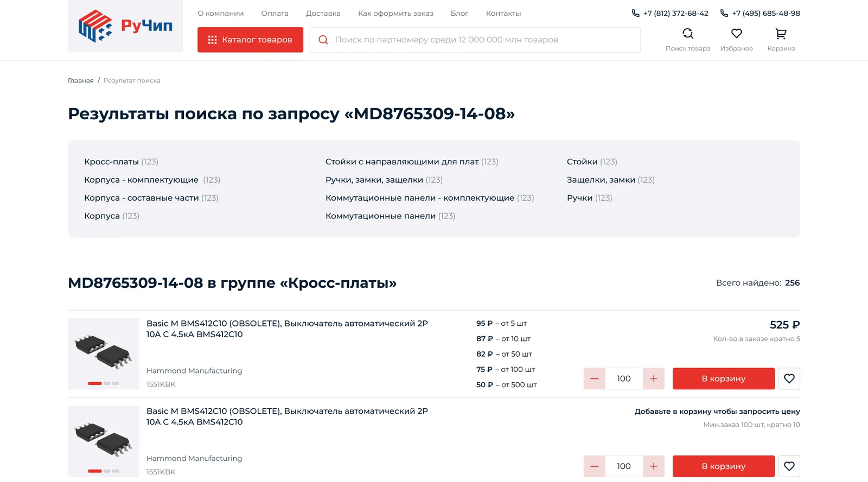Filter by Корпуса - составные части
868x482 pixels.
[x=151, y=198]
